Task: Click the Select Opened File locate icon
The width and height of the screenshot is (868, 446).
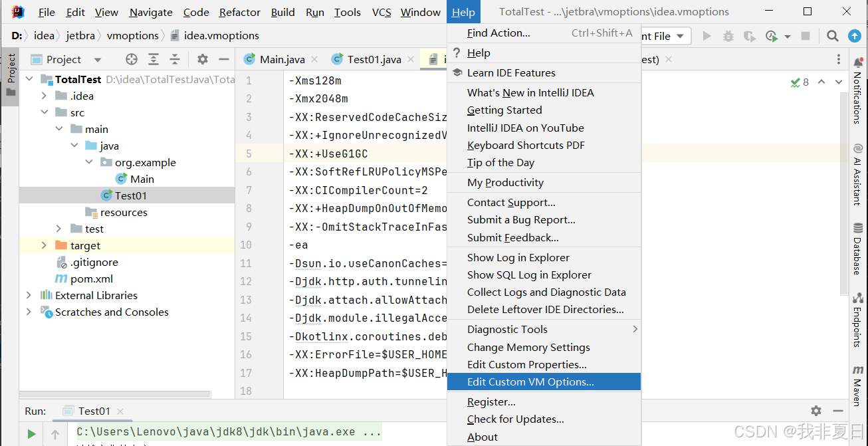Action: pyautogui.click(x=132, y=59)
